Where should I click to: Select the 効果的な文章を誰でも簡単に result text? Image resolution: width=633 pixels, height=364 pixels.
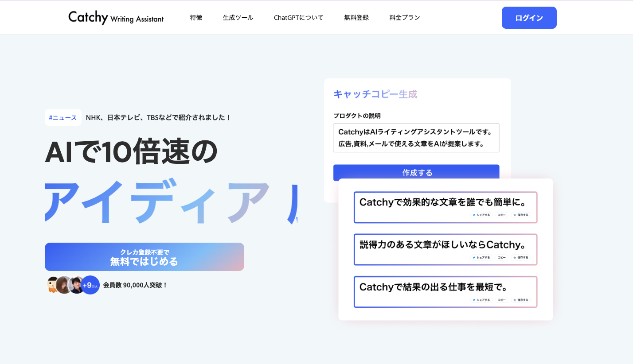pos(442,202)
